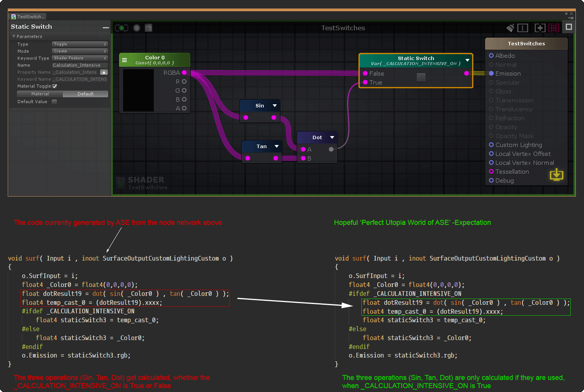Open the Keyword Type dropdown showing Shader Feature
Viewport: 584px width, 392px height.
[80, 58]
